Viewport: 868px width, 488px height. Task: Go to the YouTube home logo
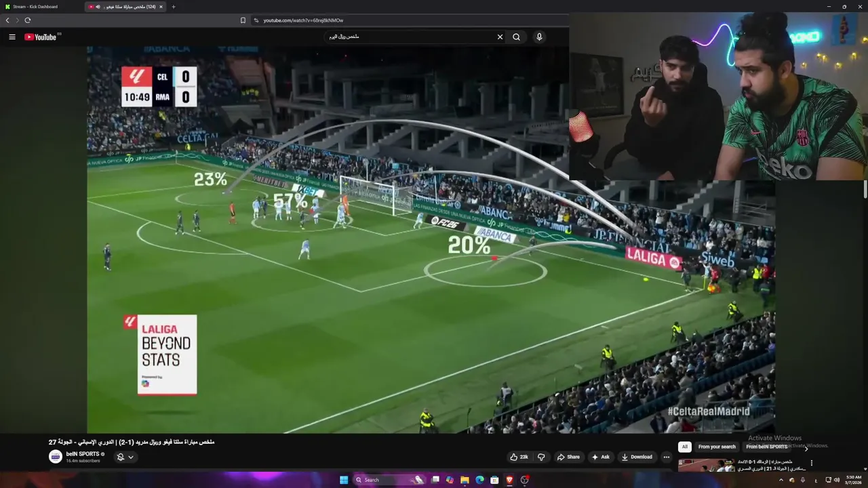click(41, 37)
